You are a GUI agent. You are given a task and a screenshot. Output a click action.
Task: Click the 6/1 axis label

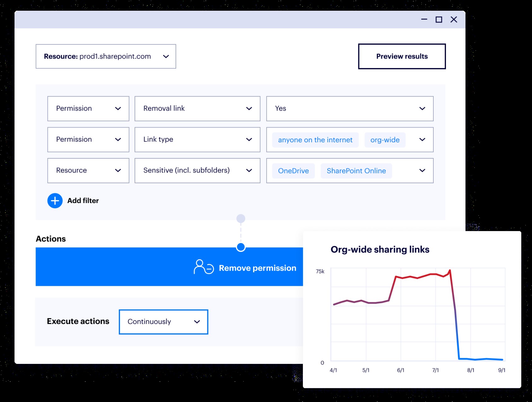401,370
